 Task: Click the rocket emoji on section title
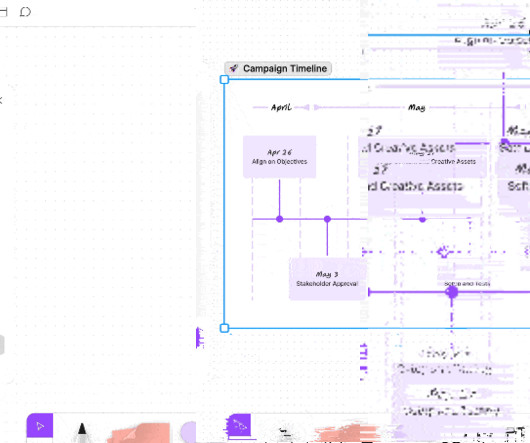[x=234, y=69]
